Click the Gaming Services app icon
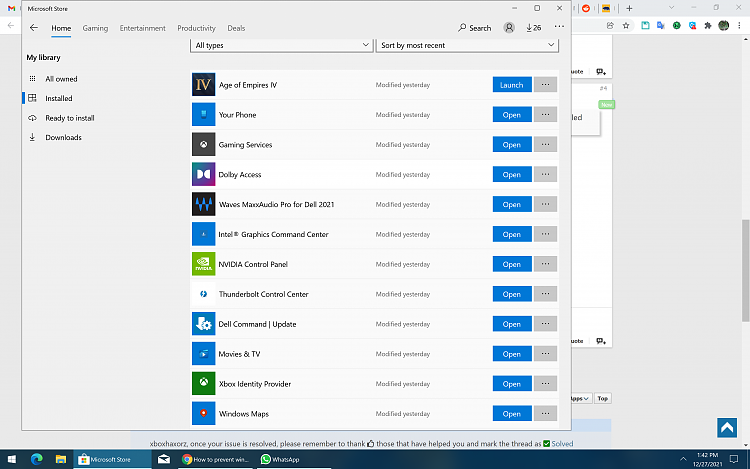The height and width of the screenshot is (469, 750). pos(203,144)
